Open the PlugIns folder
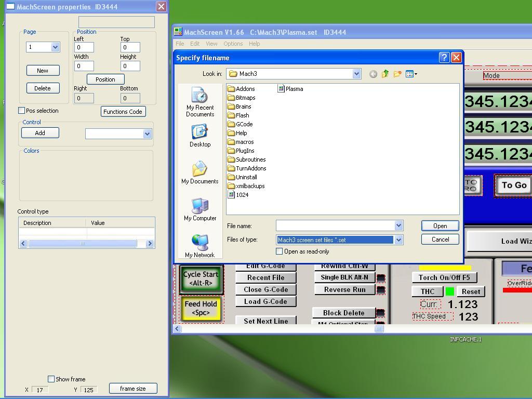This screenshot has width=532, height=399. coord(241,151)
